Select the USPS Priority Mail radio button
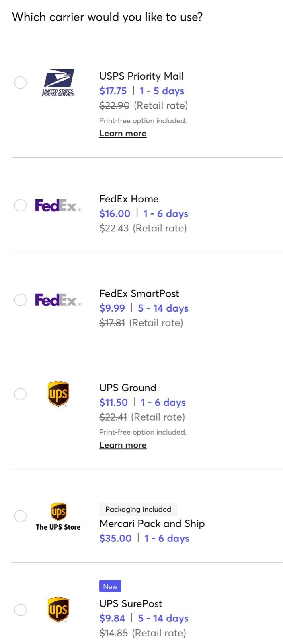Screen dimensions: 283x644 click(21, 83)
